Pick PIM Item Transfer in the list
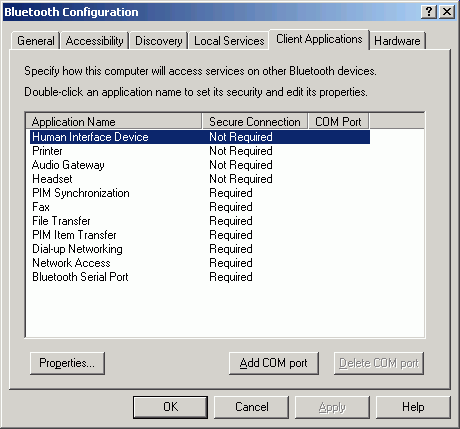The width and height of the screenshot is (460, 429). [x=200, y=235]
